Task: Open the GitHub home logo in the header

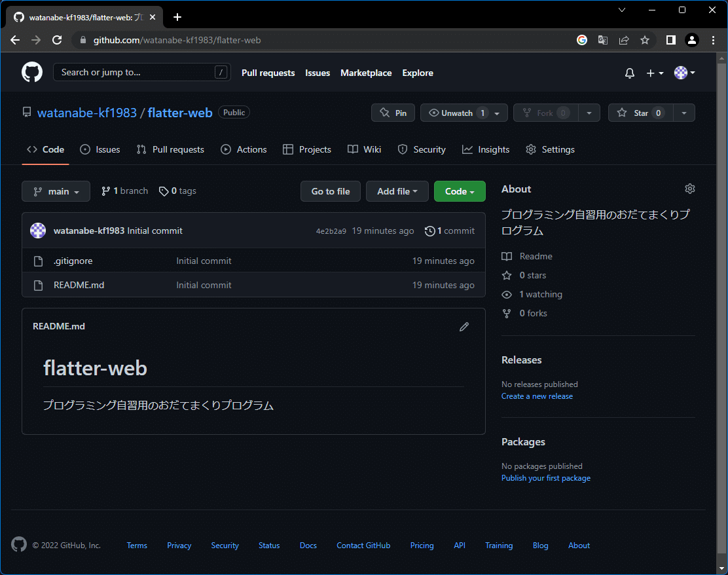Action: [x=32, y=73]
